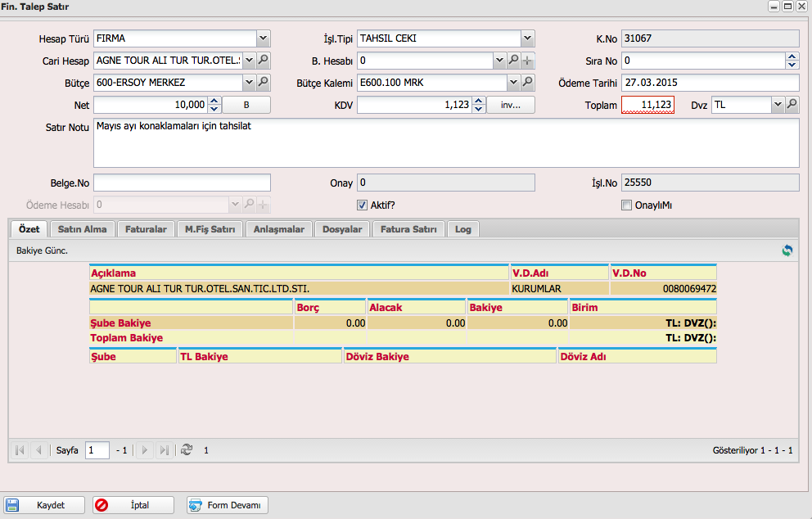The image size is (812, 519).
Task: Click the KDV amount field
Action: [415, 105]
